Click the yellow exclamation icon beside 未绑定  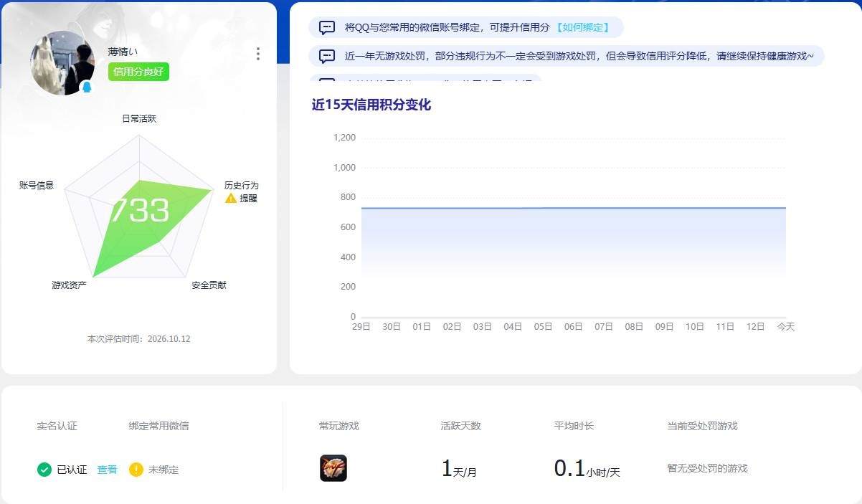[x=136, y=470]
